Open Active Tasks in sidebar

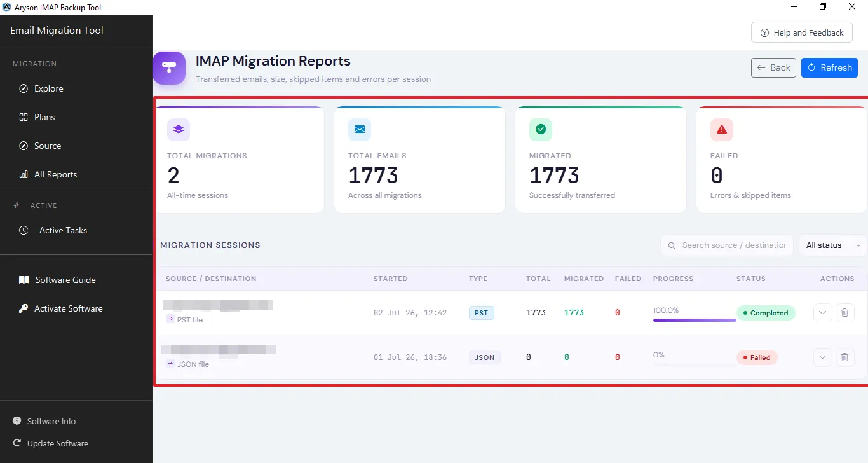tap(63, 230)
